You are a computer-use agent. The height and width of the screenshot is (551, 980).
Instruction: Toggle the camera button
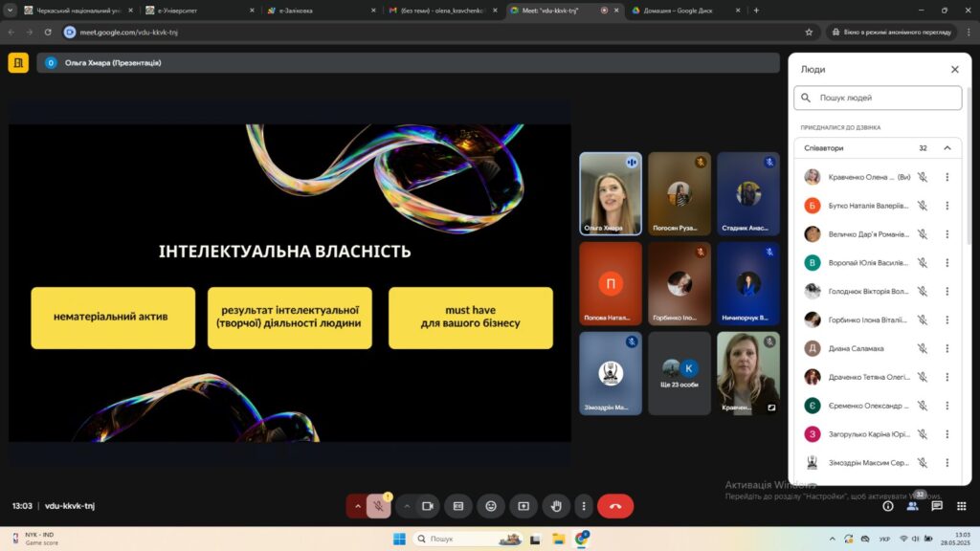(x=428, y=506)
